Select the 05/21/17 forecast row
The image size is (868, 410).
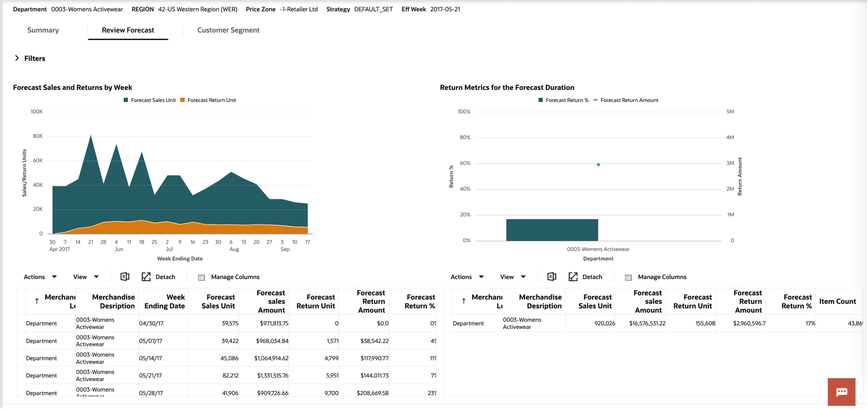coord(213,375)
